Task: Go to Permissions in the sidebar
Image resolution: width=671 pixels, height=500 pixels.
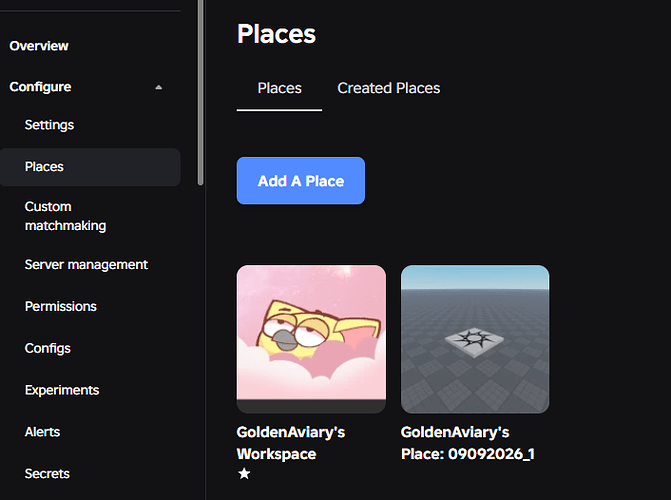Action: click(x=60, y=307)
